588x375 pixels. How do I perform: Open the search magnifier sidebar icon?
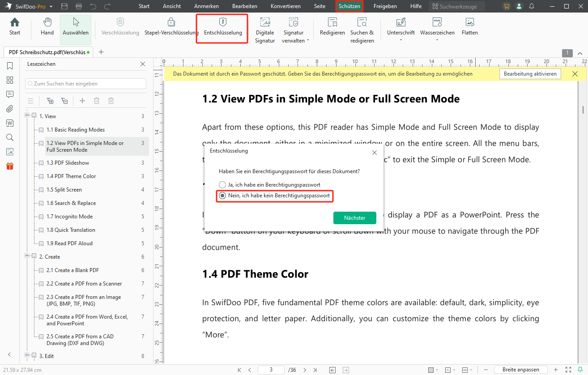pos(10,137)
